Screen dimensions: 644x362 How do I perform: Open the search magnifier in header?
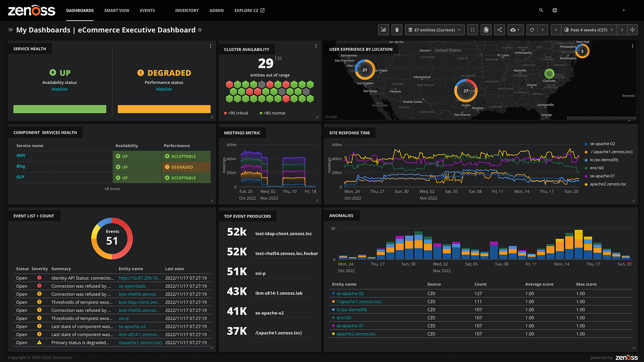coord(541,10)
